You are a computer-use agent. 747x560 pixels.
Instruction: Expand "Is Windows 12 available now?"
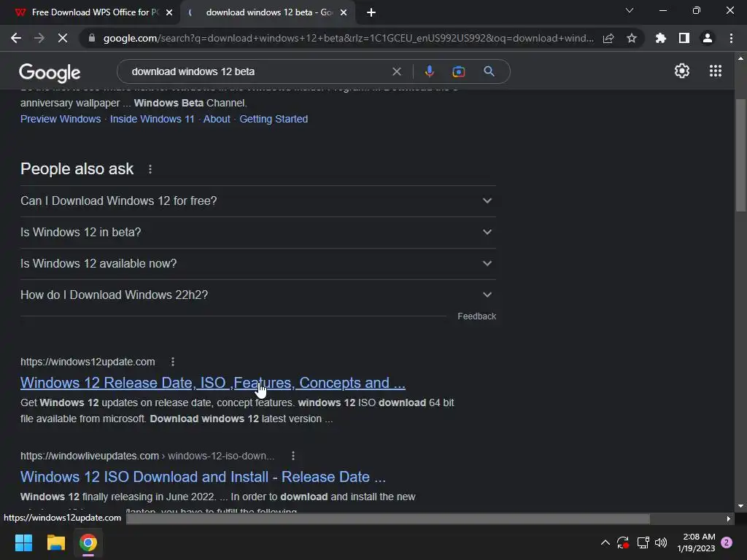258,264
